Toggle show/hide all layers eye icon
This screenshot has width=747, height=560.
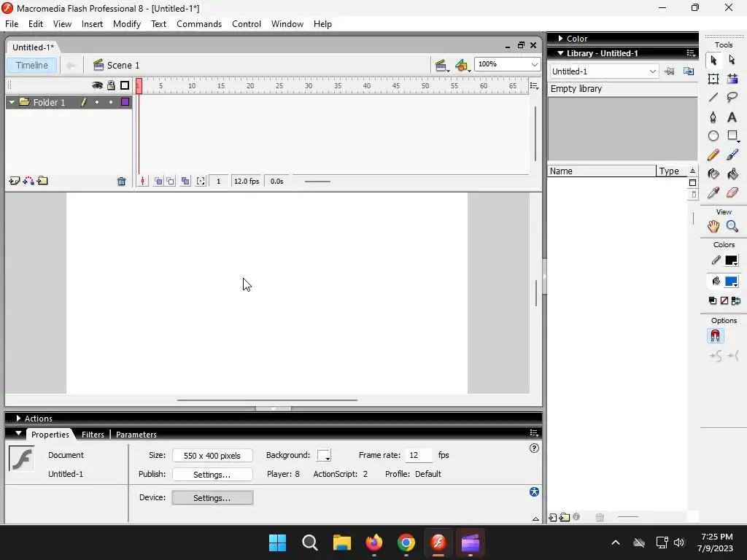tap(97, 85)
